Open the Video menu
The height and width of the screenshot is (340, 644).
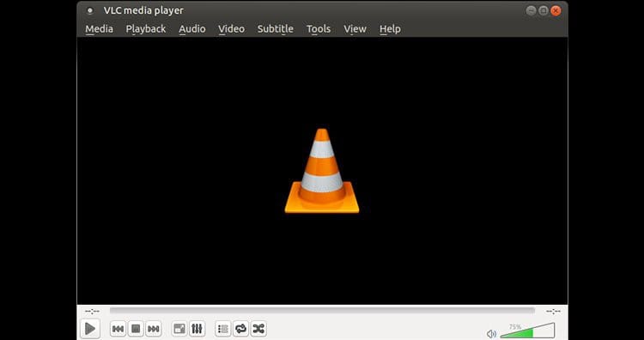pos(231,28)
